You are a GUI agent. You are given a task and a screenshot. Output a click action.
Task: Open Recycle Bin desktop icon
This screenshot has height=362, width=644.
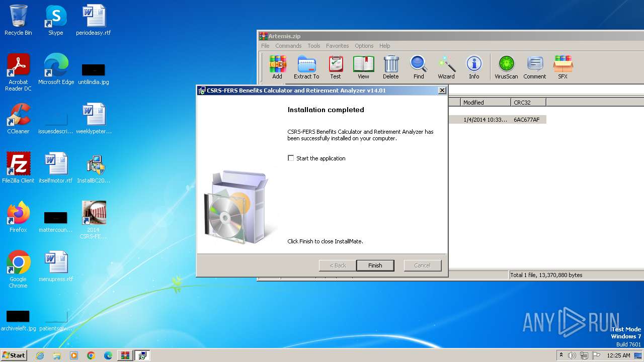click(x=18, y=20)
